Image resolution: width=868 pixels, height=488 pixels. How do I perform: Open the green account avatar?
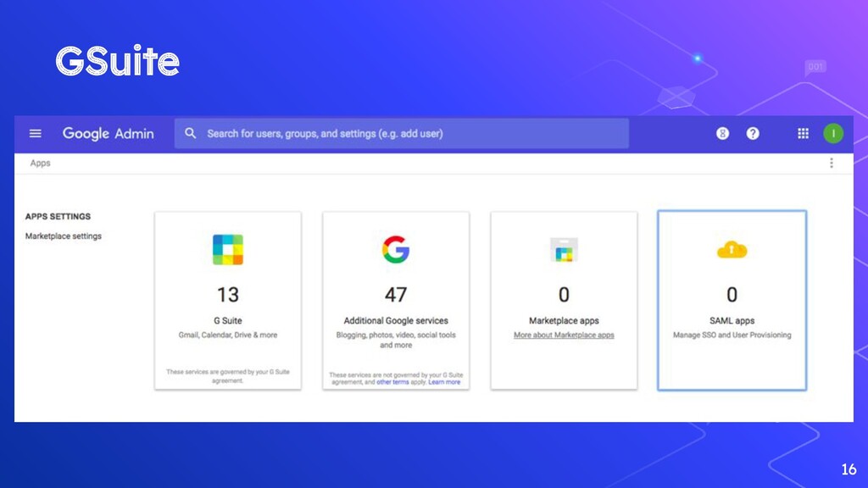tap(833, 133)
